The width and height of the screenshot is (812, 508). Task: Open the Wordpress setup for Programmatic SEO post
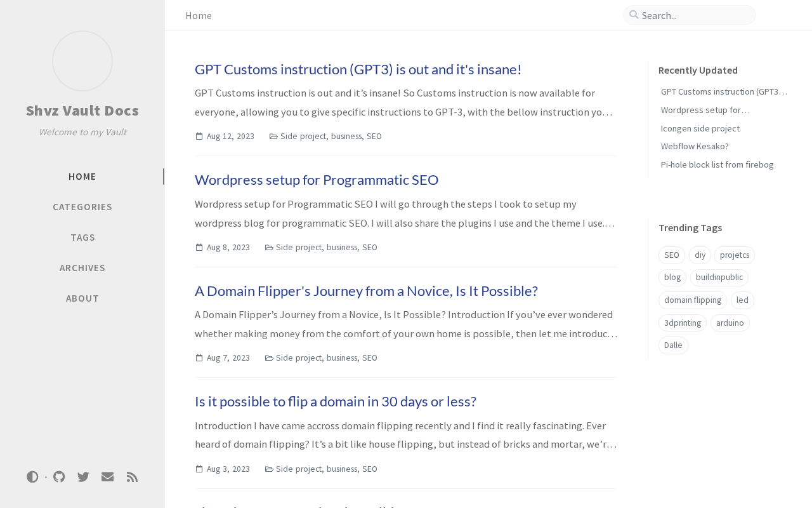pyautogui.click(x=317, y=180)
